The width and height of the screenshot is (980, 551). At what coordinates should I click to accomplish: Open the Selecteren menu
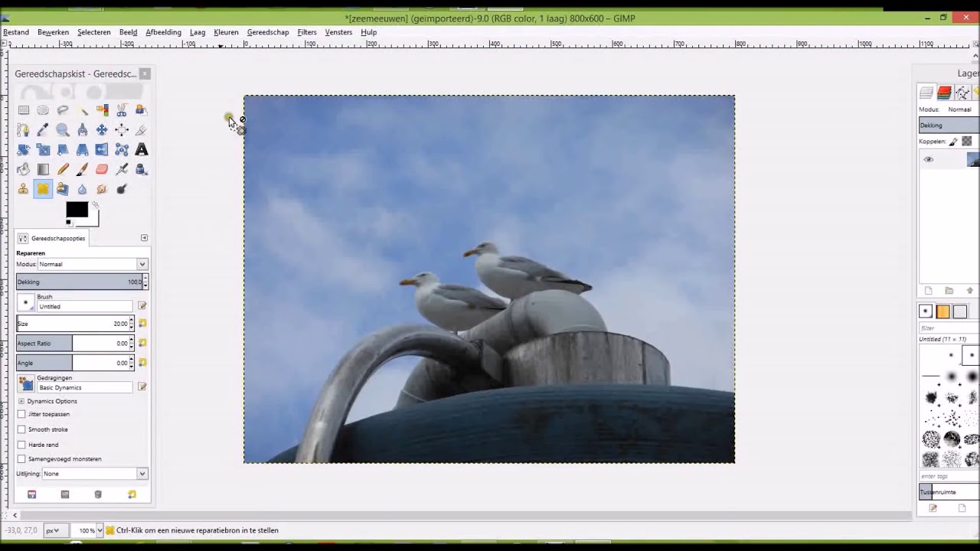(x=94, y=32)
